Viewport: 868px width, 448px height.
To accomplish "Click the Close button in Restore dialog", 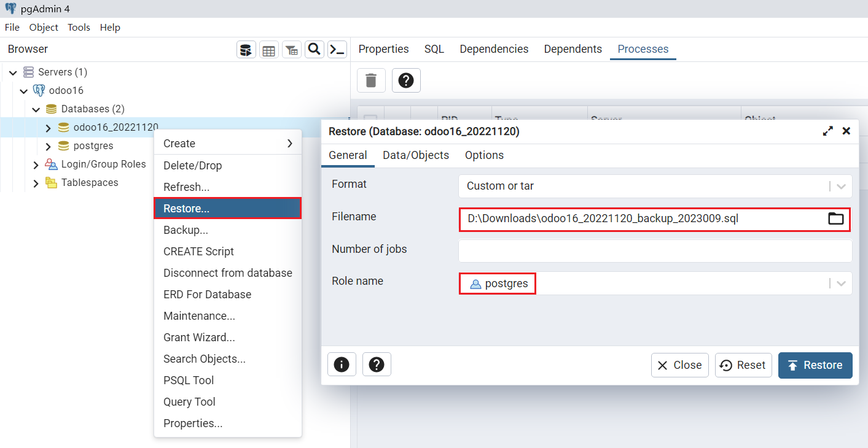I will [x=680, y=365].
